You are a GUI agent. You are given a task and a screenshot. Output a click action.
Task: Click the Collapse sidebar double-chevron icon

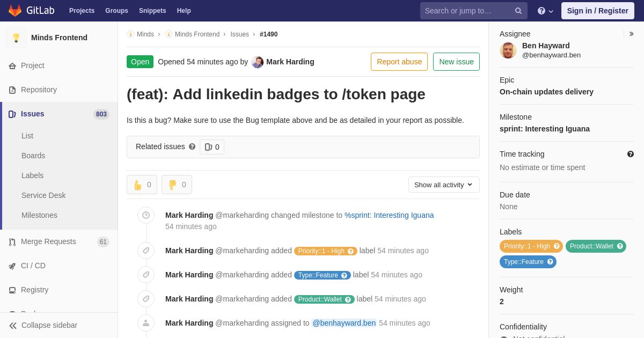[x=13, y=326]
